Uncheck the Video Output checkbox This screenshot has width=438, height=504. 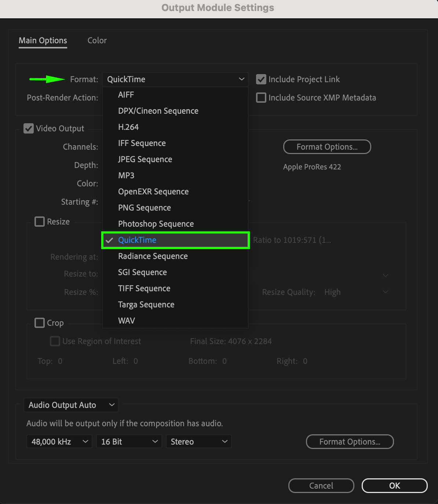click(x=29, y=128)
